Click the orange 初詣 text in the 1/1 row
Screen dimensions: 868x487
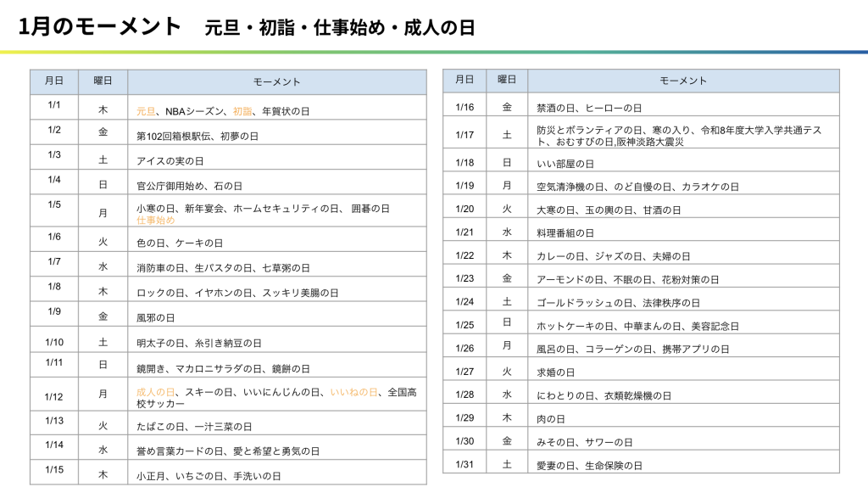[242, 111]
